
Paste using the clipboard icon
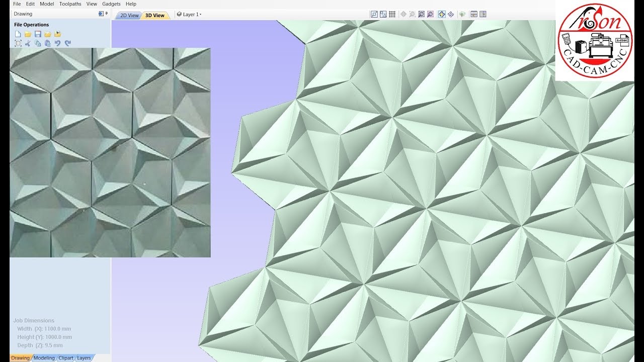click(x=48, y=43)
